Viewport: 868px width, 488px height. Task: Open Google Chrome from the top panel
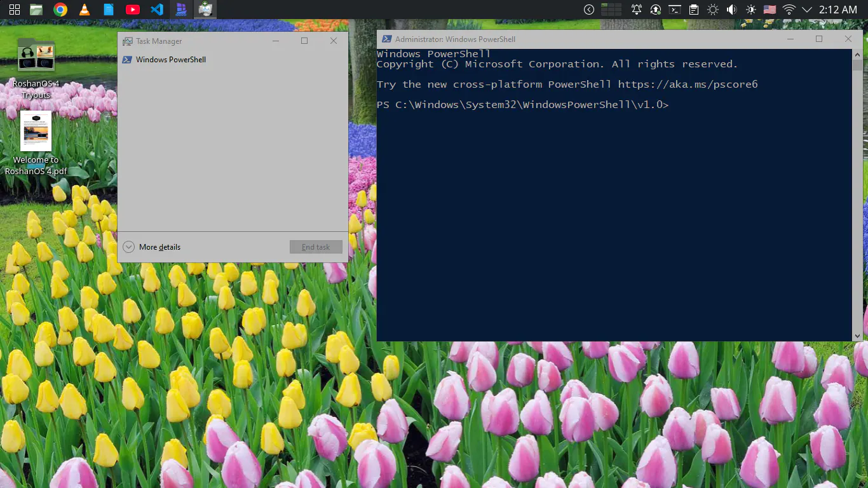[60, 10]
